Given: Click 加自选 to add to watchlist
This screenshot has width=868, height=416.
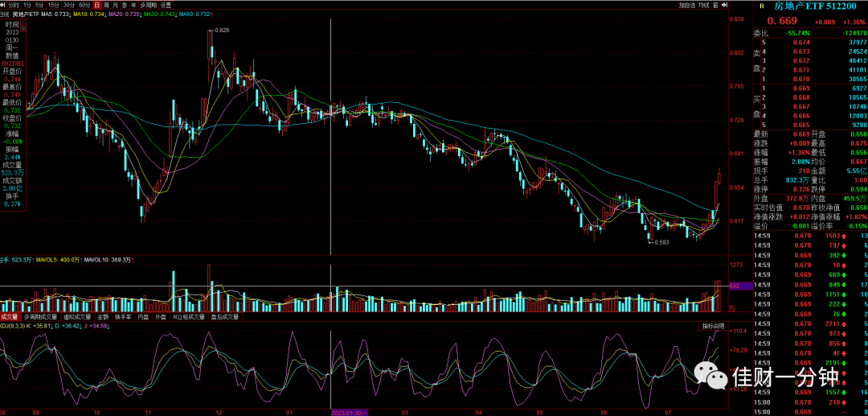Looking at the screenshot, I should (x=686, y=5).
